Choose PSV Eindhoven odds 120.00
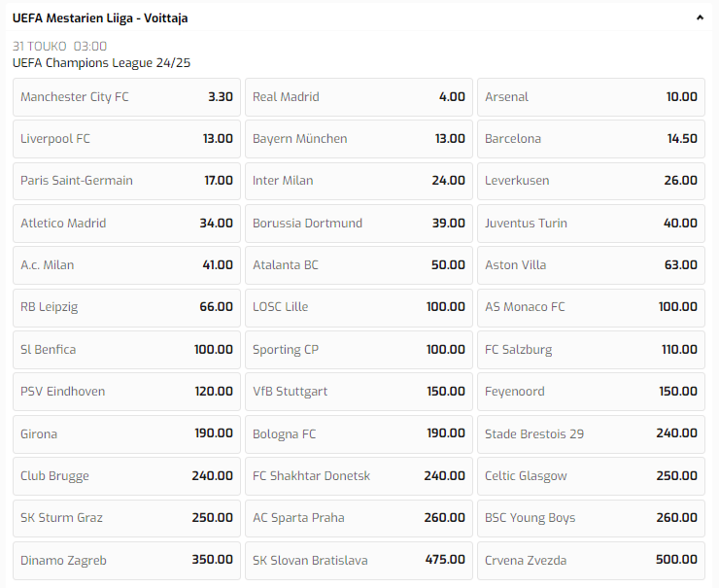This screenshot has width=719, height=588. tap(126, 392)
